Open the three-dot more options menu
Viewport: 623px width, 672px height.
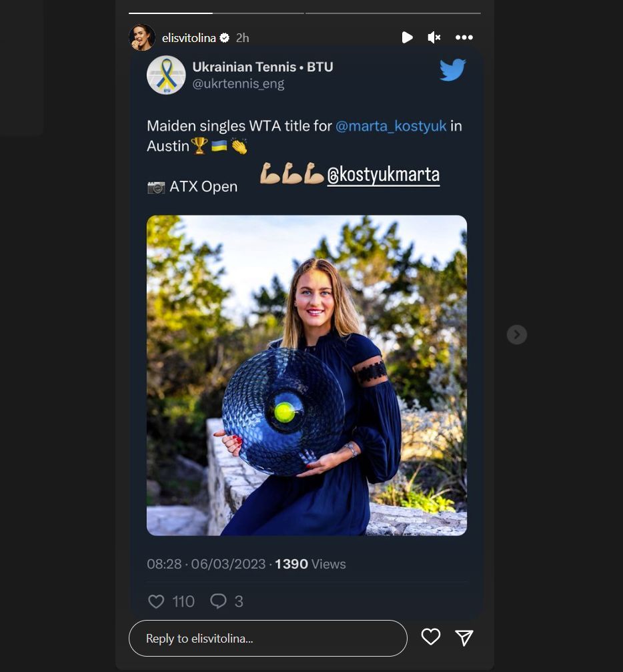[464, 37]
